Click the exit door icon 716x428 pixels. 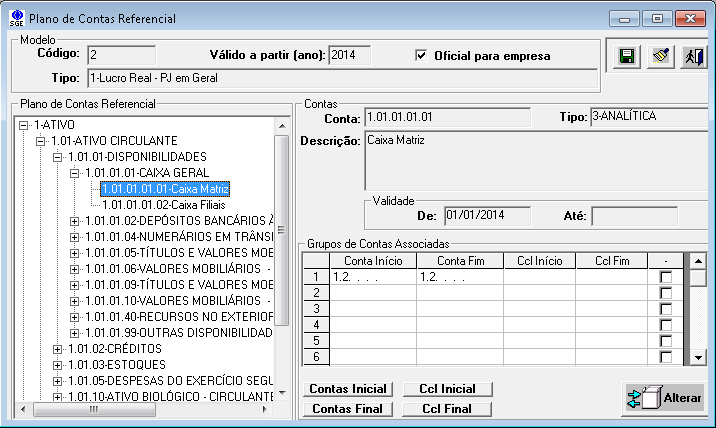(x=693, y=57)
